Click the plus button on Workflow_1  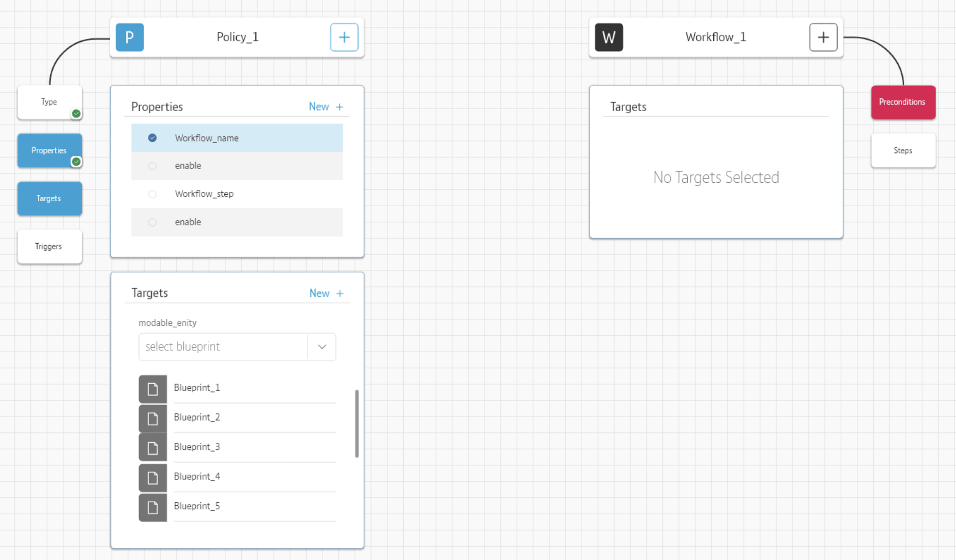pos(823,37)
